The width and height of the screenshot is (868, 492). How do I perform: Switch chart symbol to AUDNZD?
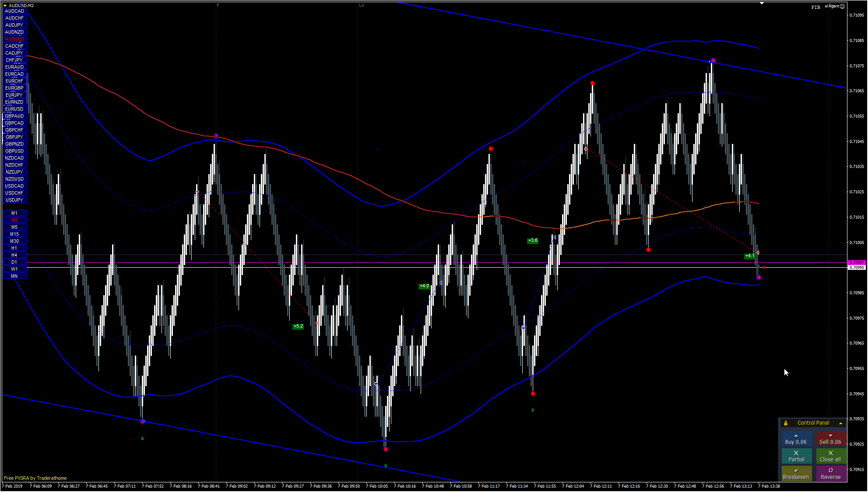click(x=14, y=32)
